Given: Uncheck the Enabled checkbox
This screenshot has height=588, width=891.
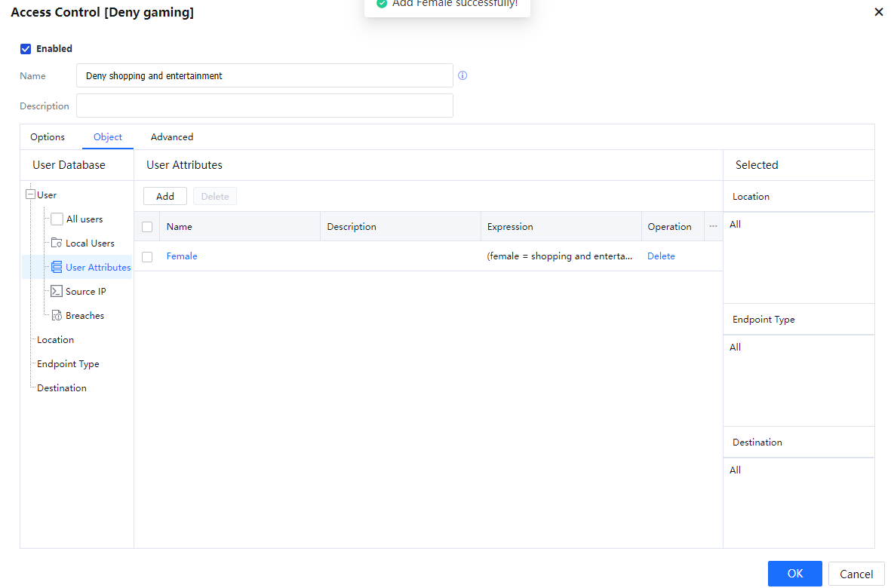Looking at the screenshot, I should point(26,49).
